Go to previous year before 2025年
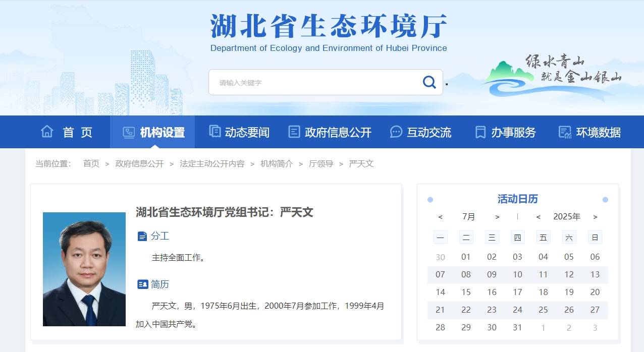Viewport: 644px width, 352px height. 539,217
